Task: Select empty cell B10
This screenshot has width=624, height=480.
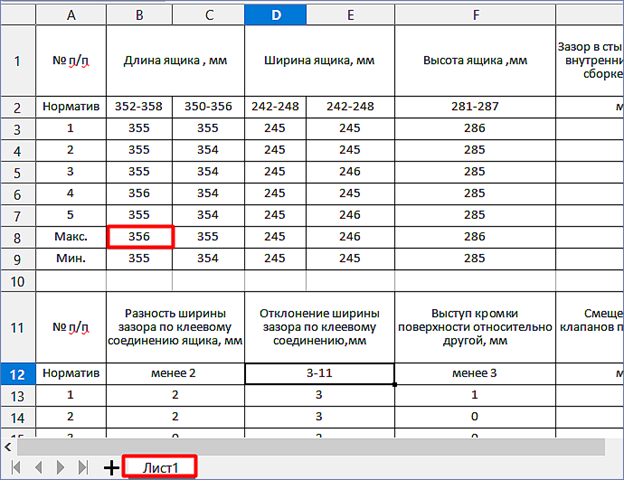Action: [139, 281]
